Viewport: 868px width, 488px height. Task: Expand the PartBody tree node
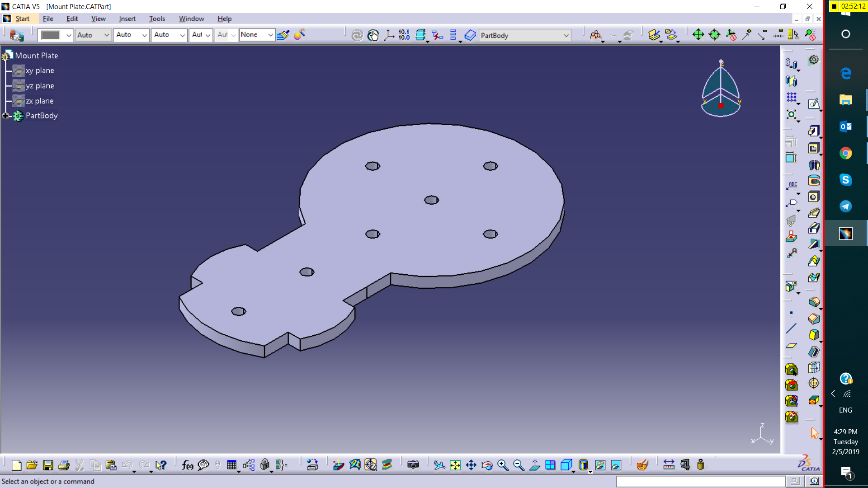point(5,116)
